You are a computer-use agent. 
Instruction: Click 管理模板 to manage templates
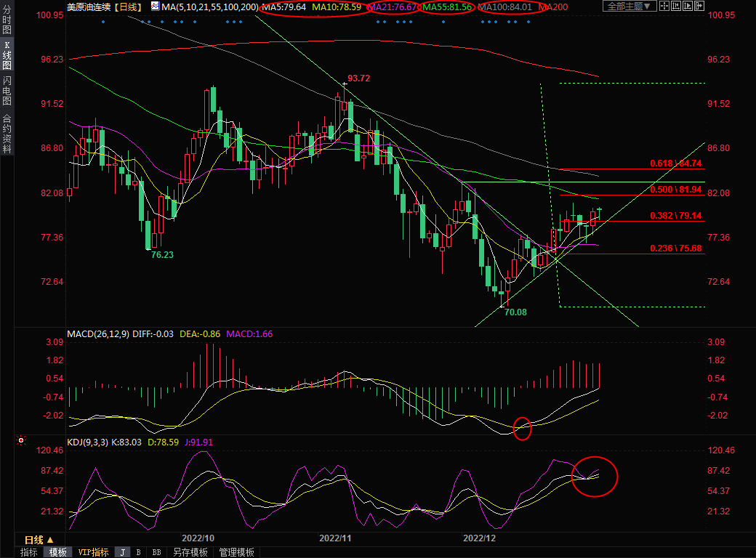pyautogui.click(x=236, y=552)
